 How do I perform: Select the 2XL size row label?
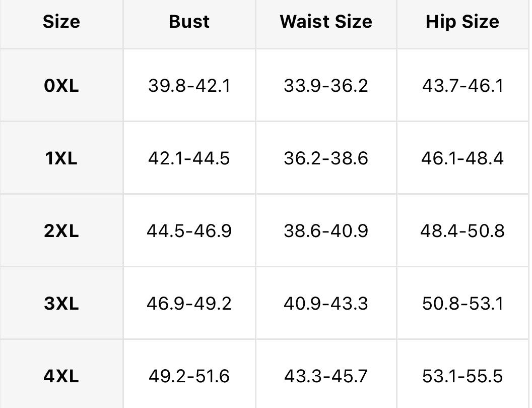click(61, 231)
